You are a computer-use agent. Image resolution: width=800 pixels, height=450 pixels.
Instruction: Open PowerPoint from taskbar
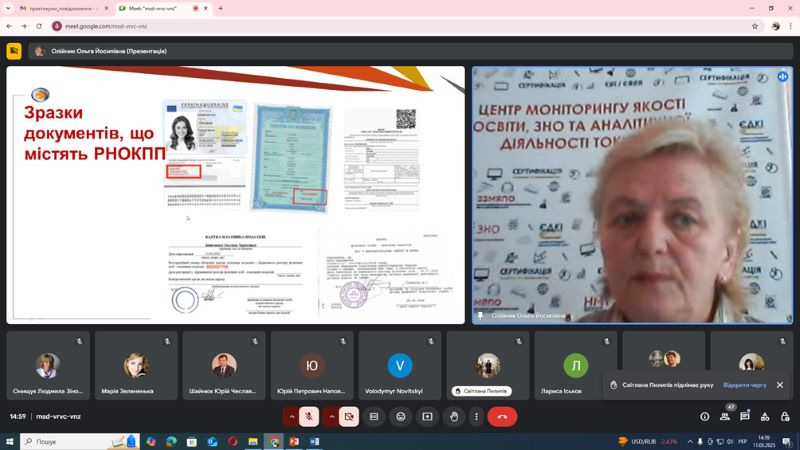point(294,441)
